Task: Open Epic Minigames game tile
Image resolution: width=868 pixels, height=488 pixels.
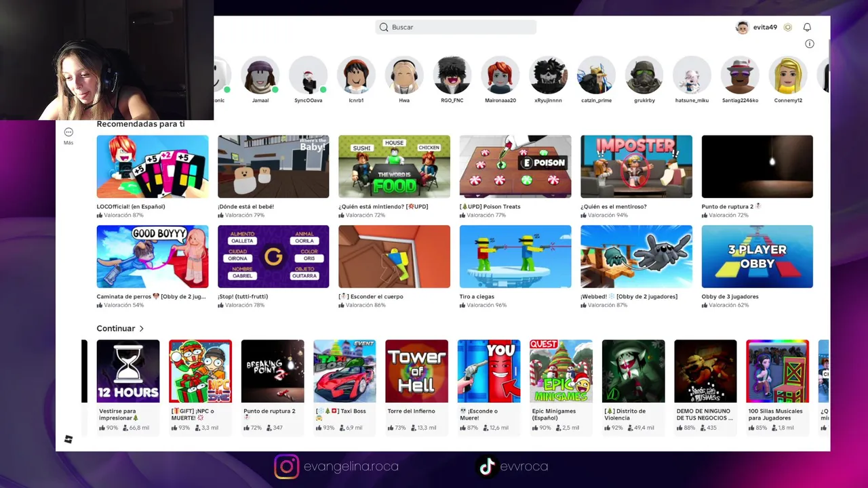Action: 561,371
